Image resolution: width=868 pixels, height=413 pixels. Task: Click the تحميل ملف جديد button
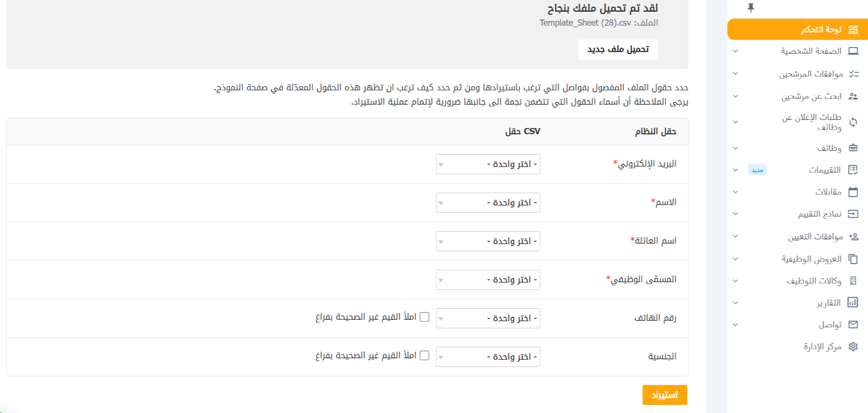tap(618, 49)
